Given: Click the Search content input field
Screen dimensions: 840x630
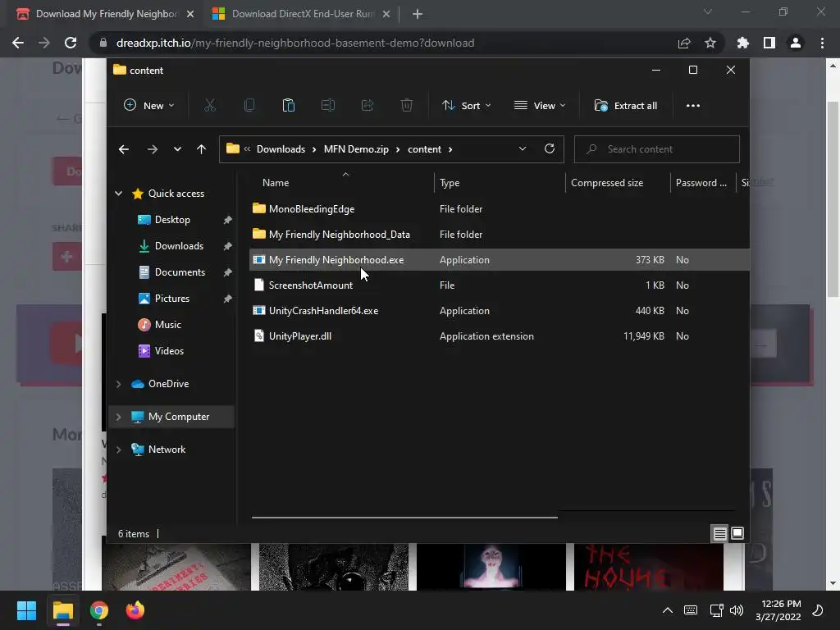Looking at the screenshot, I should tap(657, 149).
